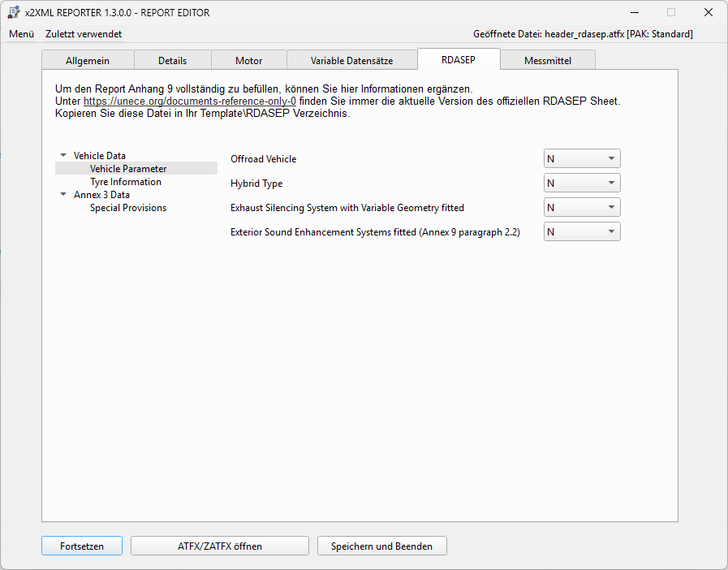The image size is (728, 570).
Task: Click Speichern und Beenden button
Action: pyautogui.click(x=381, y=546)
